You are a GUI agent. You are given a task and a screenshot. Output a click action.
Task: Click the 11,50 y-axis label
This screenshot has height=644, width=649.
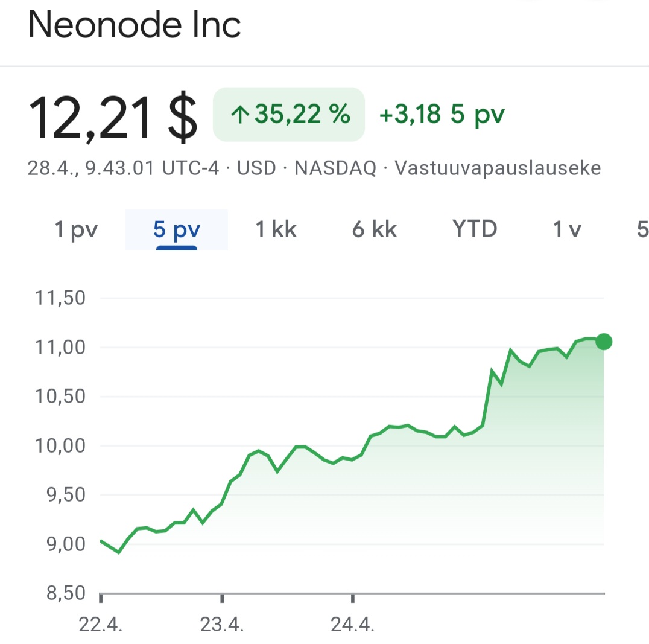[x=60, y=298]
